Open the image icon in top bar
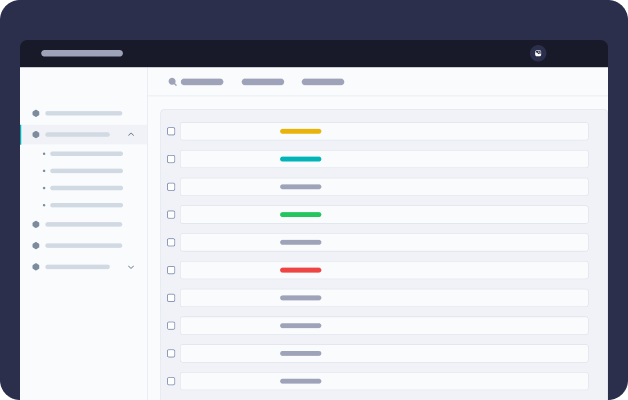 click(x=538, y=53)
